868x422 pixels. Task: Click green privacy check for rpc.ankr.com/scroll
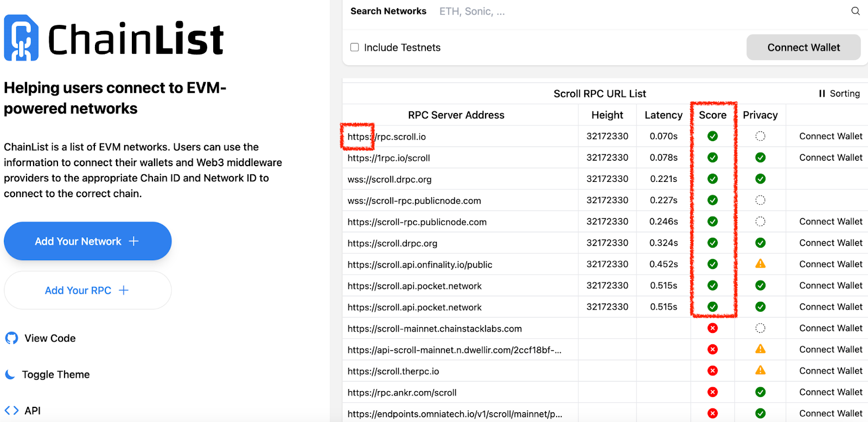pyautogui.click(x=761, y=392)
